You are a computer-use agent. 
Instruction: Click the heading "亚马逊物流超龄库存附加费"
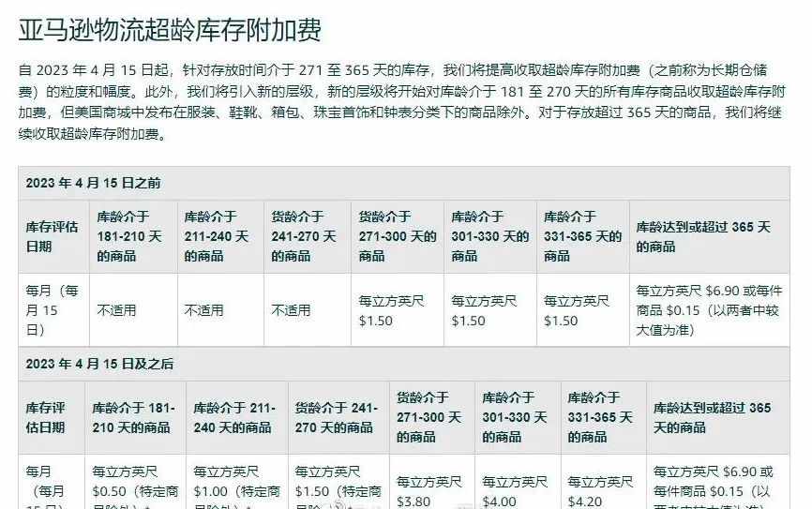[170, 29]
